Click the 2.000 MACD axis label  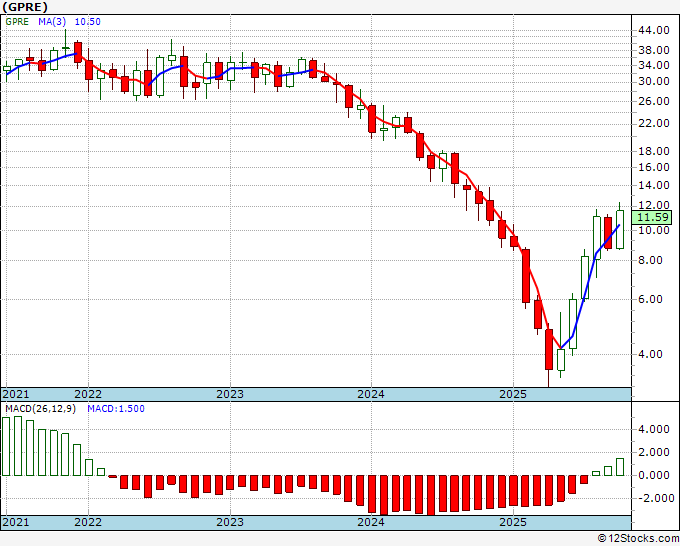pyautogui.click(x=654, y=453)
